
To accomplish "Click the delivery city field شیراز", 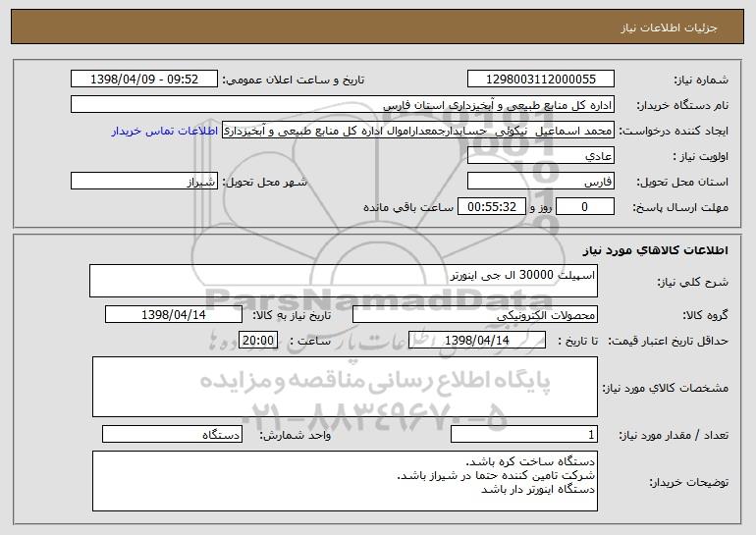I will pyautogui.click(x=144, y=182).
